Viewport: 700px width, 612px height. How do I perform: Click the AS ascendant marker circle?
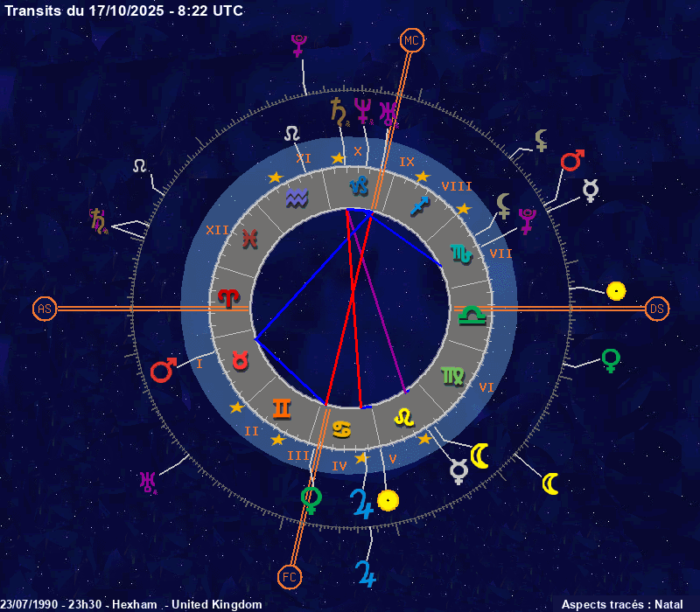click(x=44, y=309)
